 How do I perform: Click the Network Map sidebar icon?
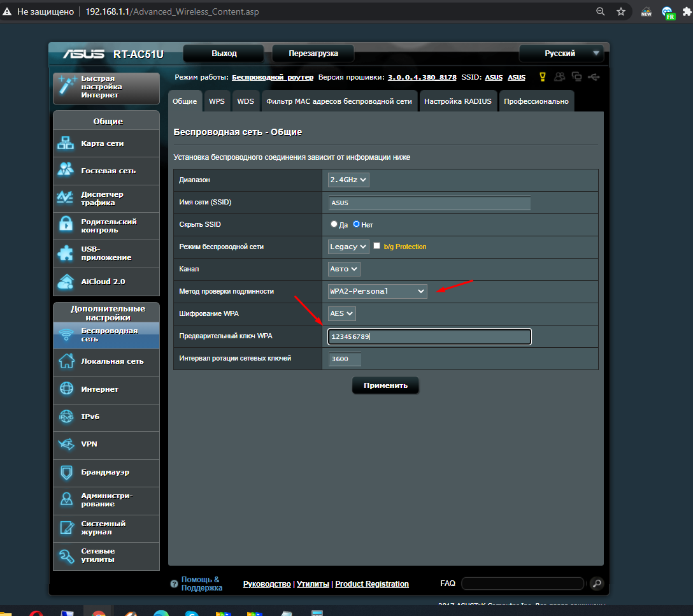tap(66, 143)
